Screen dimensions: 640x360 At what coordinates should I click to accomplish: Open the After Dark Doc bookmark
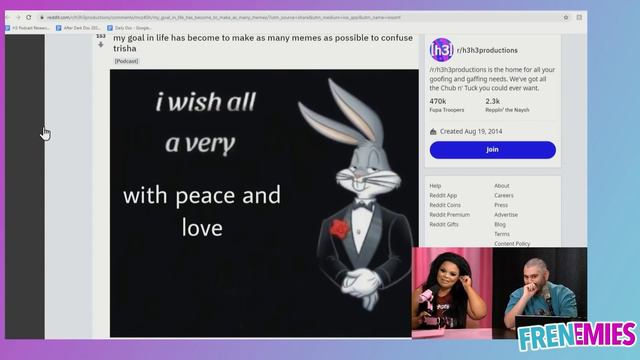tap(78, 28)
